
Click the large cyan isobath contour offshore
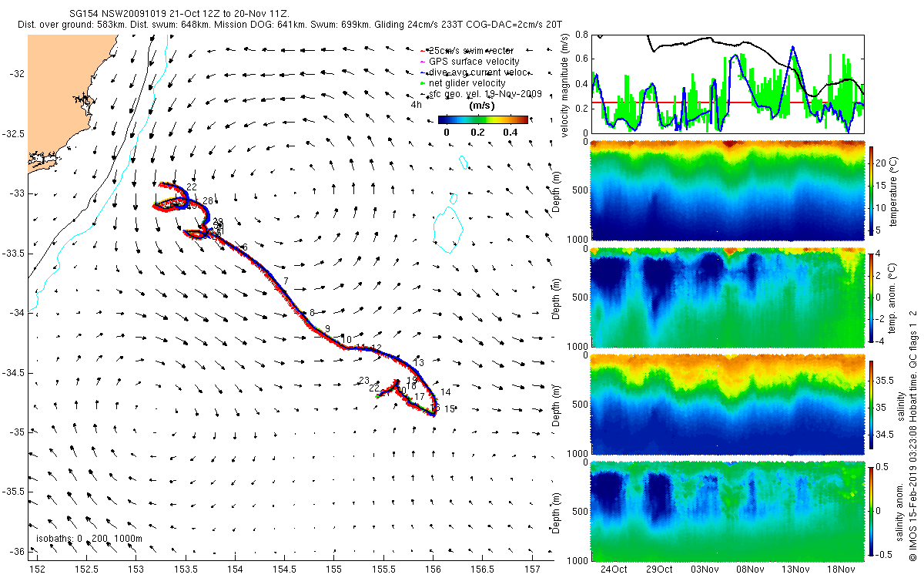tap(447, 223)
